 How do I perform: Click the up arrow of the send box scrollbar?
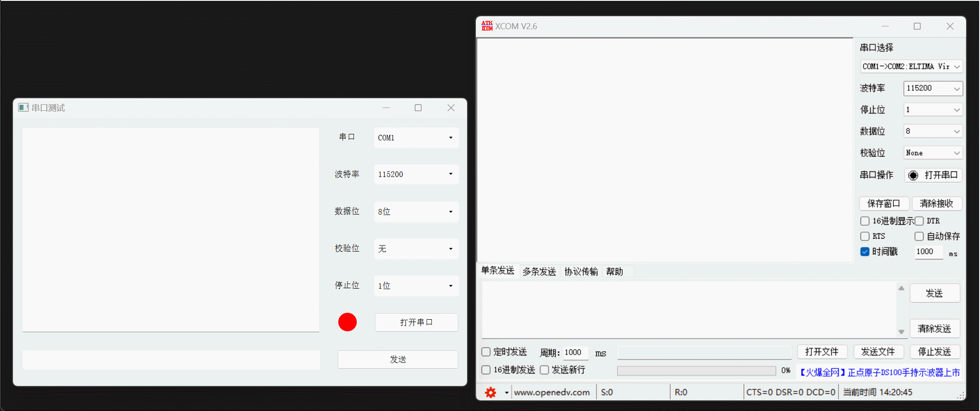[x=901, y=288]
